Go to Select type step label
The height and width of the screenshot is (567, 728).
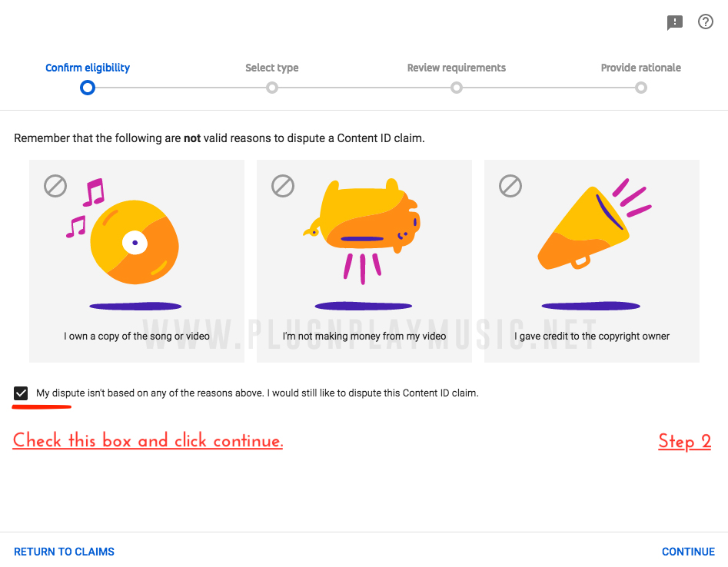point(272,68)
